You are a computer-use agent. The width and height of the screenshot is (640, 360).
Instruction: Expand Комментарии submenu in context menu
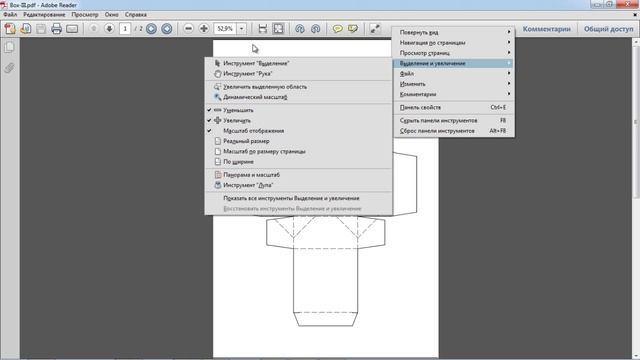(453, 94)
